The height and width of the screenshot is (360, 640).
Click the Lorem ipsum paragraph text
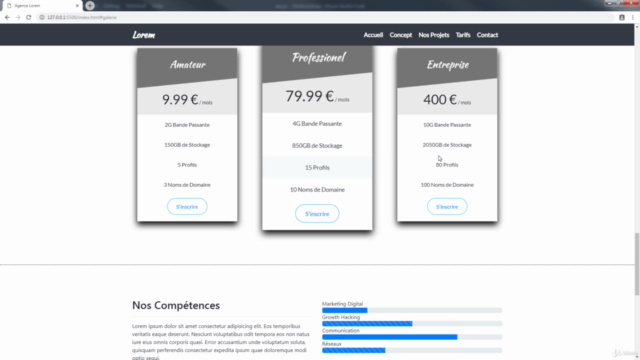(x=220, y=342)
